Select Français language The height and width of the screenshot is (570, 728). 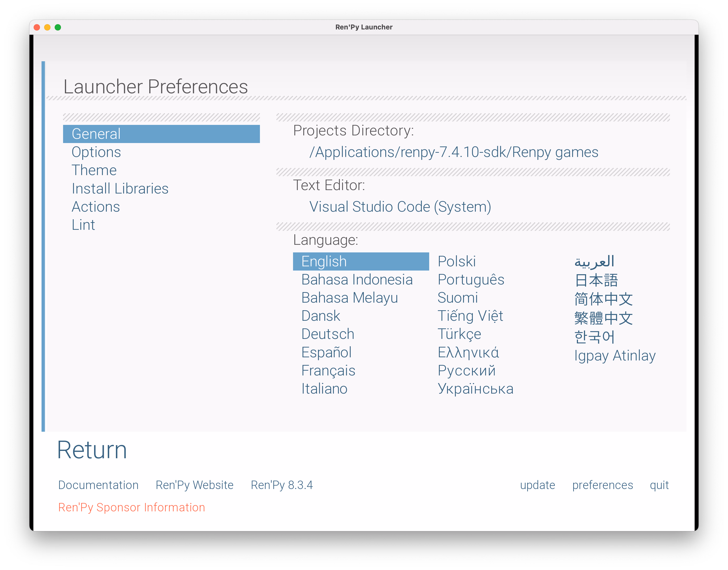pos(328,370)
